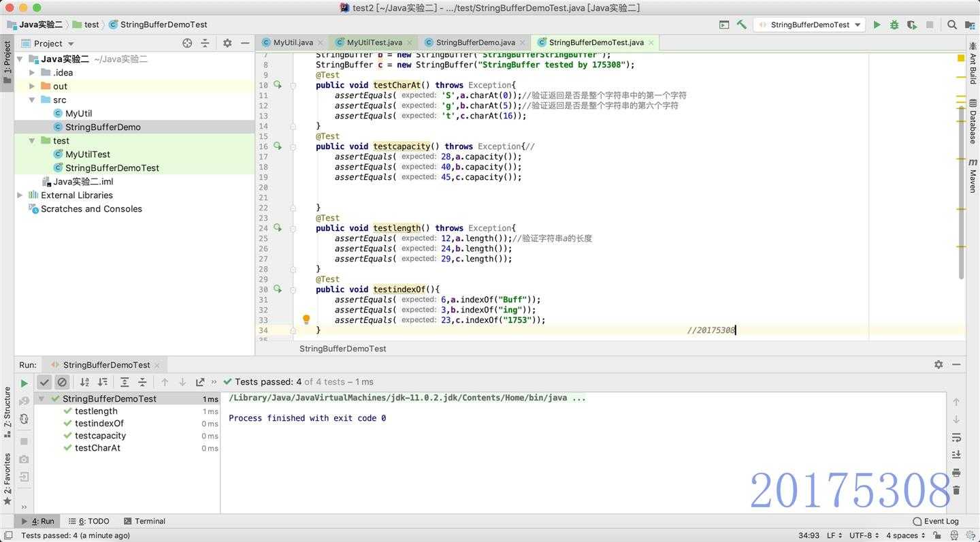Open Search Everywhere magnifier icon
The width and height of the screenshot is (980, 542).
coord(952,25)
